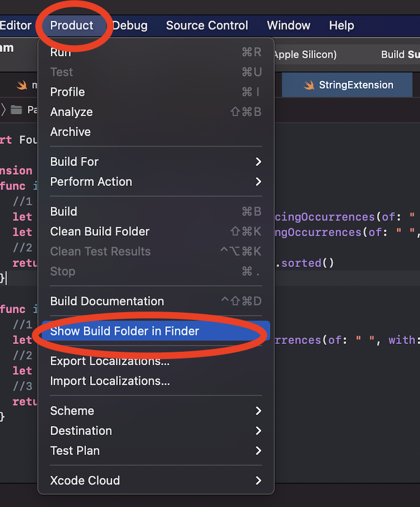Viewport: 420px width, 507px height.
Task: Archive the project
Action: click(x=70, y=132)
